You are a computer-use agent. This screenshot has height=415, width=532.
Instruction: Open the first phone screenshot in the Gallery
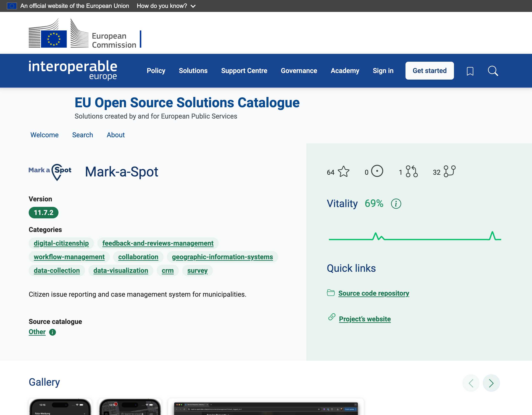60,407
